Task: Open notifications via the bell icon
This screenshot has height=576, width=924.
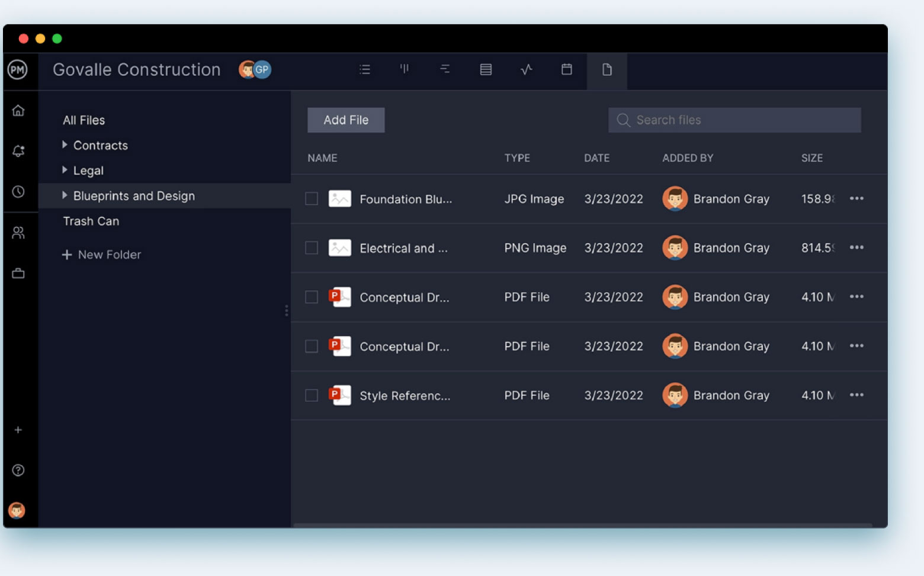Action: [x=18, y=151]
